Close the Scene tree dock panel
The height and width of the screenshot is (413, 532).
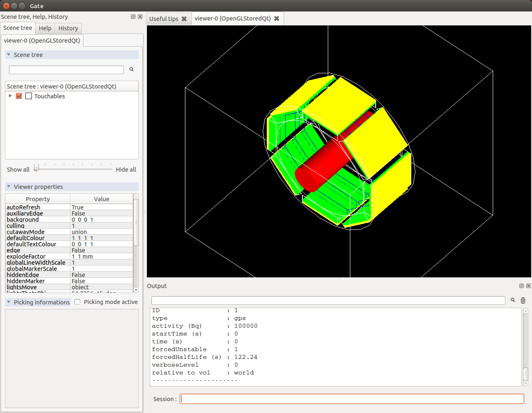140,17
